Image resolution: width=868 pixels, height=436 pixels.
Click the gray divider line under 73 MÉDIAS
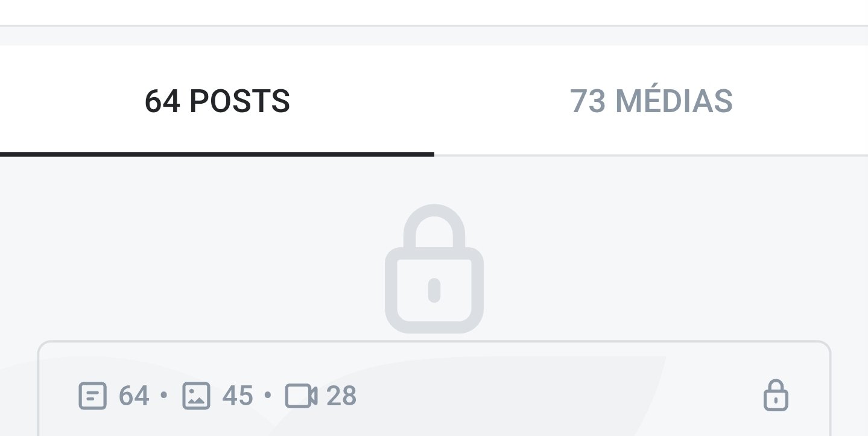tap(651, 155)
